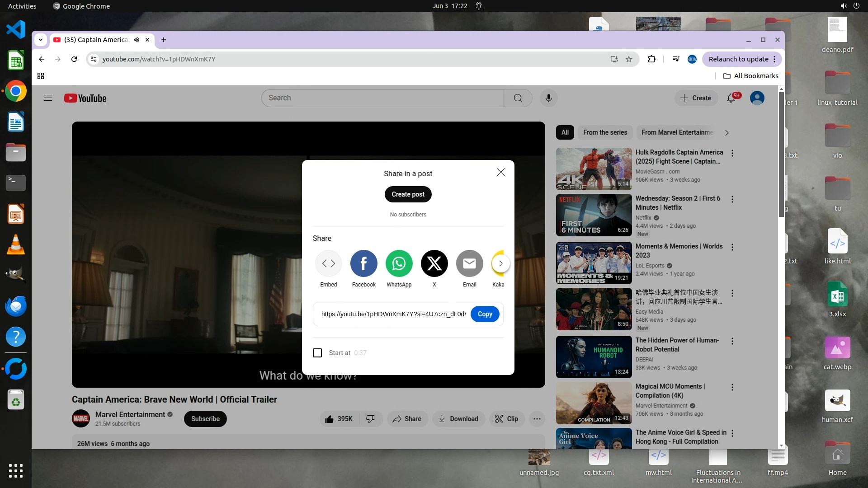Share video via Facebook icon
The height and width of the screenshot is (488, 868).
[x=363, y=263]
